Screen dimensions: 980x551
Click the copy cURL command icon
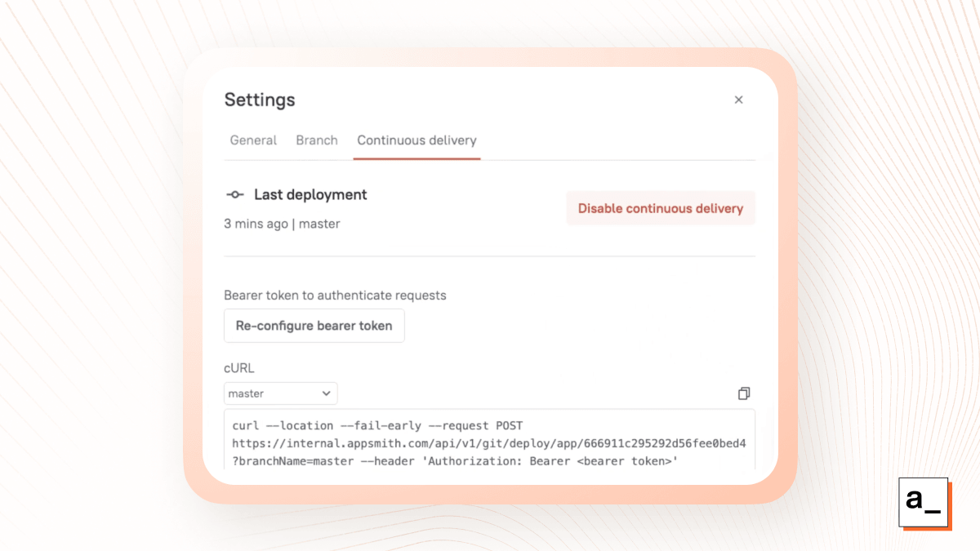743,393
